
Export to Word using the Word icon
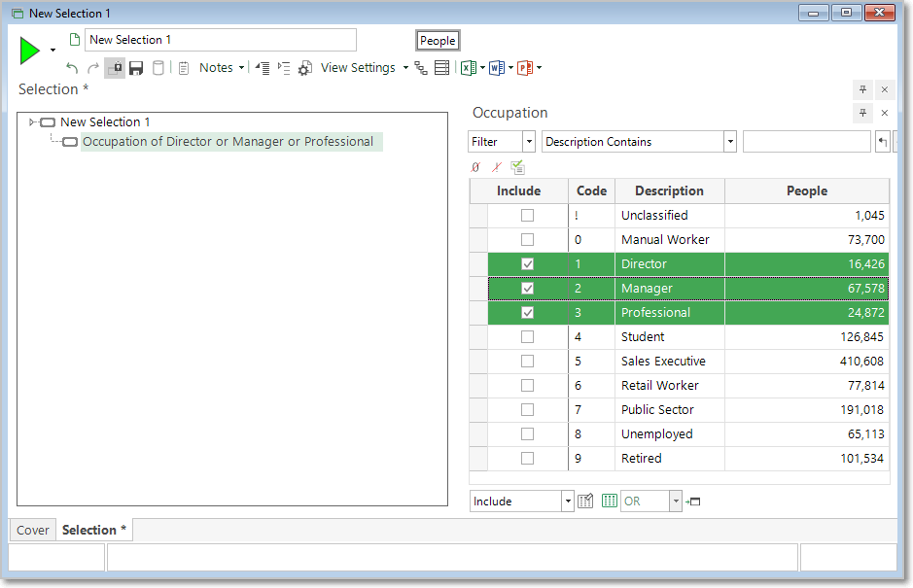tap(497, 68)
